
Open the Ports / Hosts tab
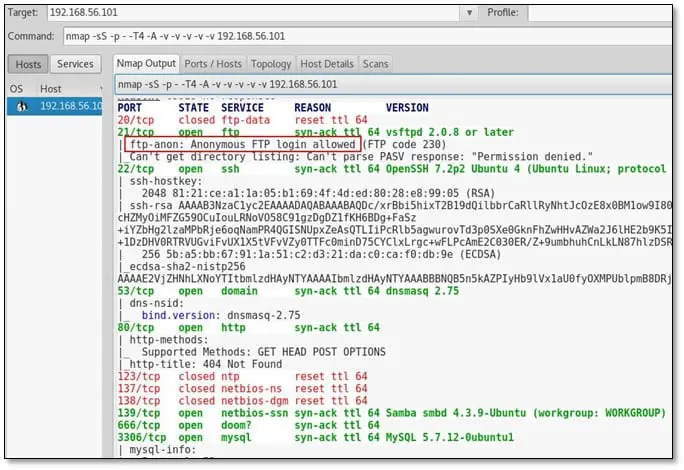213,64
